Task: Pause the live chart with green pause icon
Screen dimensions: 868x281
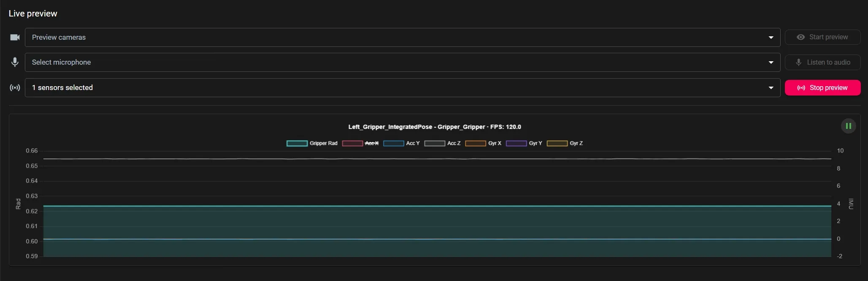Action: [x=848, y=126]
